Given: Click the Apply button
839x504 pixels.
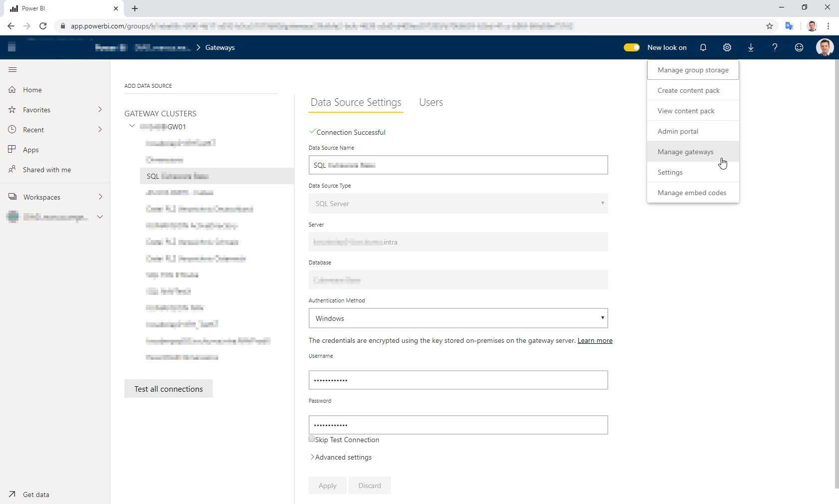Looking at the screenshot, I should (328, 486).
